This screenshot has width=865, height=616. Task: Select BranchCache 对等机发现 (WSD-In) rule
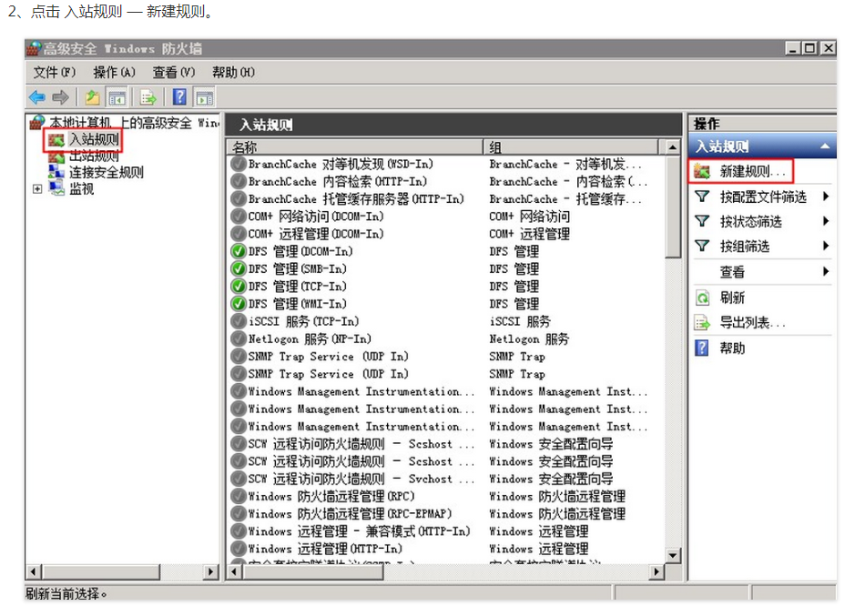[341, 164]
